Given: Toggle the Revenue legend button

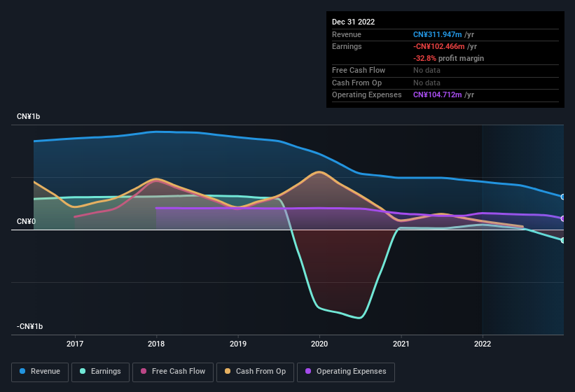Looking at the screenshot, I should pos(40,372).
